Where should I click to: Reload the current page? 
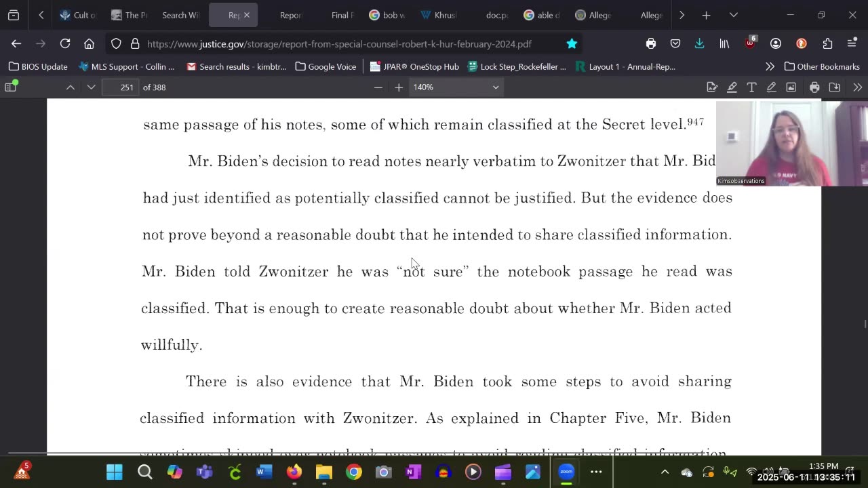point(65,43)
